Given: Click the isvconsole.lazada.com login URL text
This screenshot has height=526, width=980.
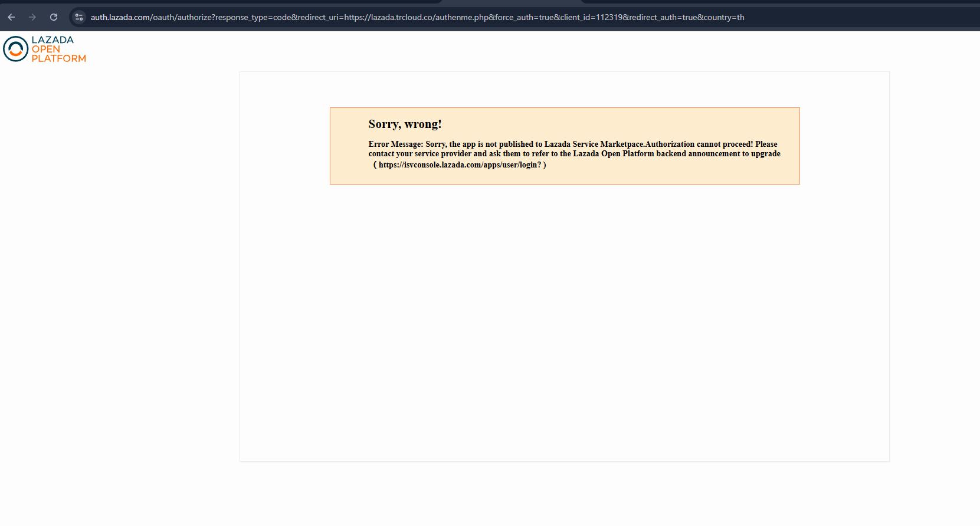Looking at the screenshot, I should coord(460,165).
